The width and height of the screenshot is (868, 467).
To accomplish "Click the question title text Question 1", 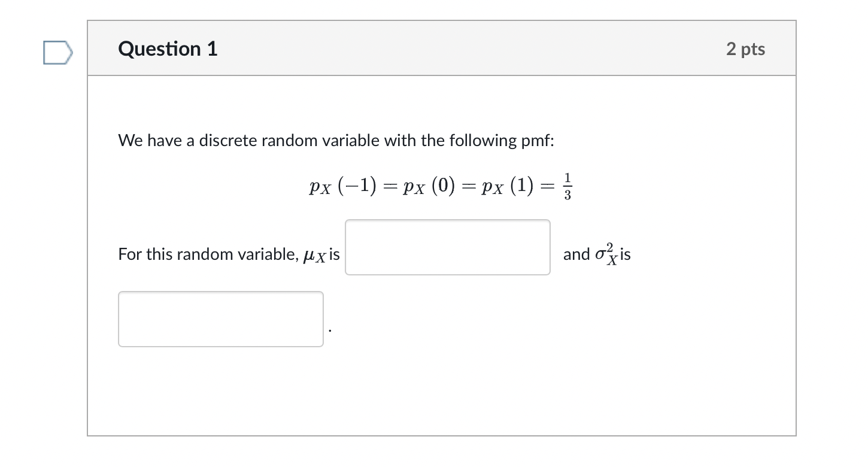I will (x=168, y=49).
